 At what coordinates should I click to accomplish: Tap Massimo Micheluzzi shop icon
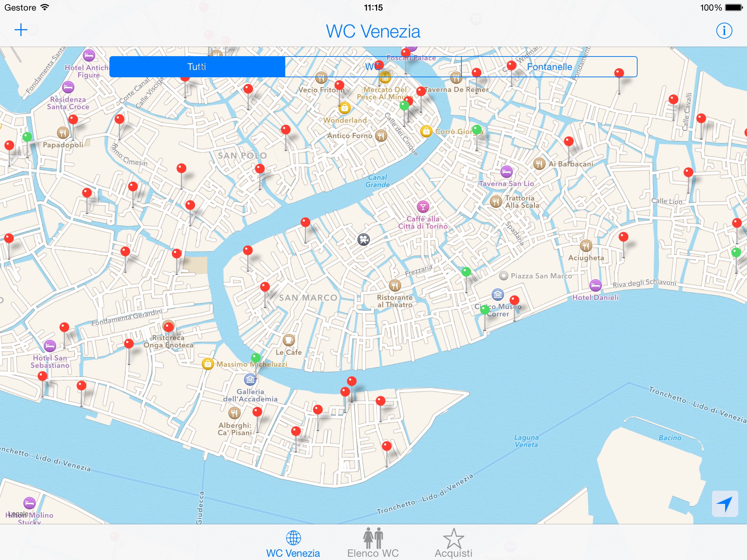[x=208, y=363]
